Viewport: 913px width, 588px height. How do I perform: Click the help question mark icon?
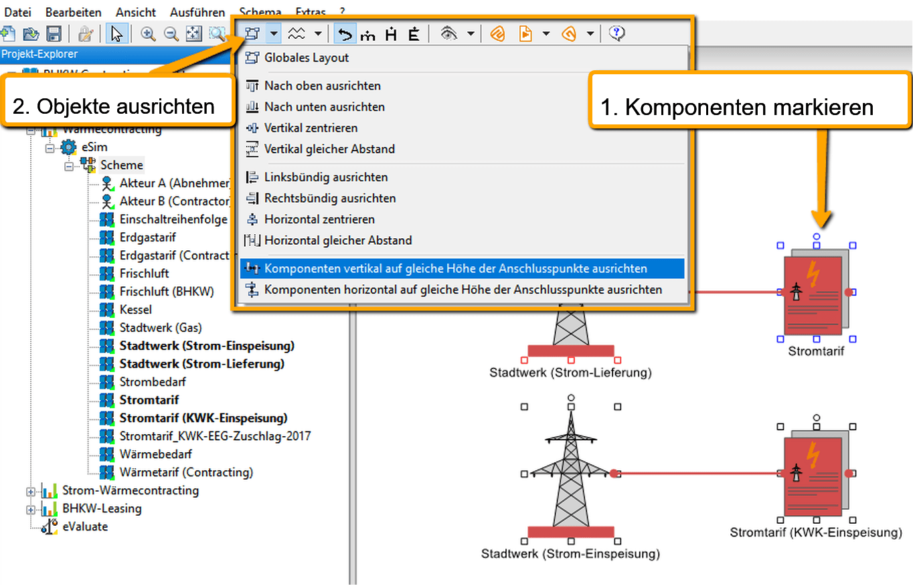617,33
